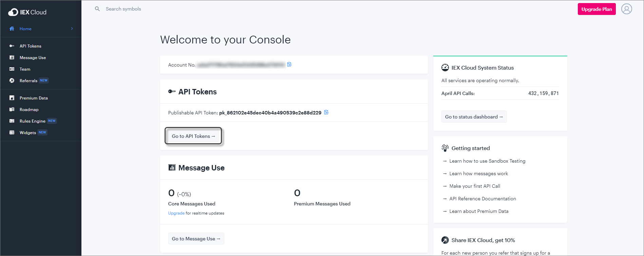This screenshot has height=256, width=644.
Task: Click the Share IEX Cloud, get 10% heading
Action: 483,240
